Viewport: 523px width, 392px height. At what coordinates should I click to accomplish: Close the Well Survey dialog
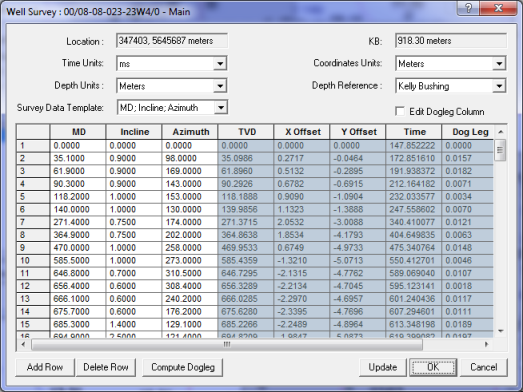498,8
